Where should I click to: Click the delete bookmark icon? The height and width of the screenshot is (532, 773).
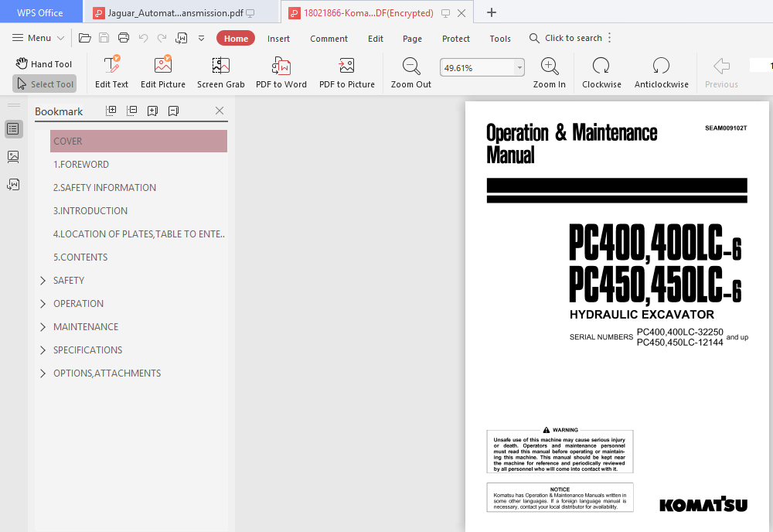pyautogui.click(x=173, y=111)
